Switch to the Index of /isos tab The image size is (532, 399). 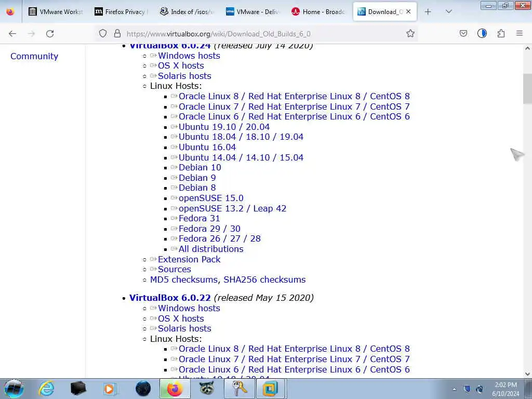coord(187,12)
